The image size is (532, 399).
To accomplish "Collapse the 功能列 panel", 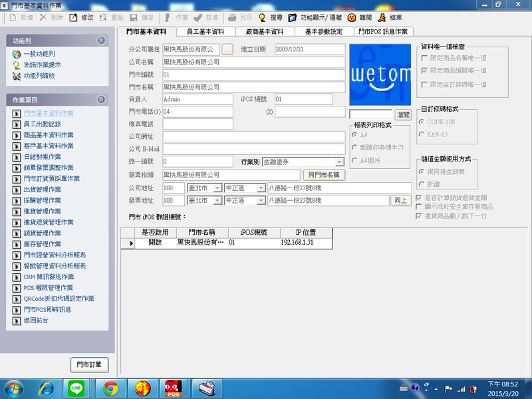I will coord(101,41).
